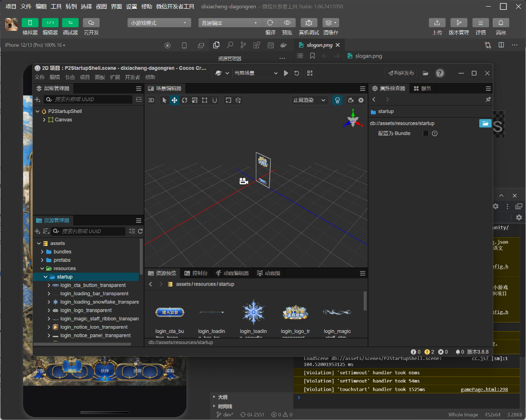Open the Cocos 扩展 (Extension) menu
Screen dimensions: 526x420
(115, 77)
